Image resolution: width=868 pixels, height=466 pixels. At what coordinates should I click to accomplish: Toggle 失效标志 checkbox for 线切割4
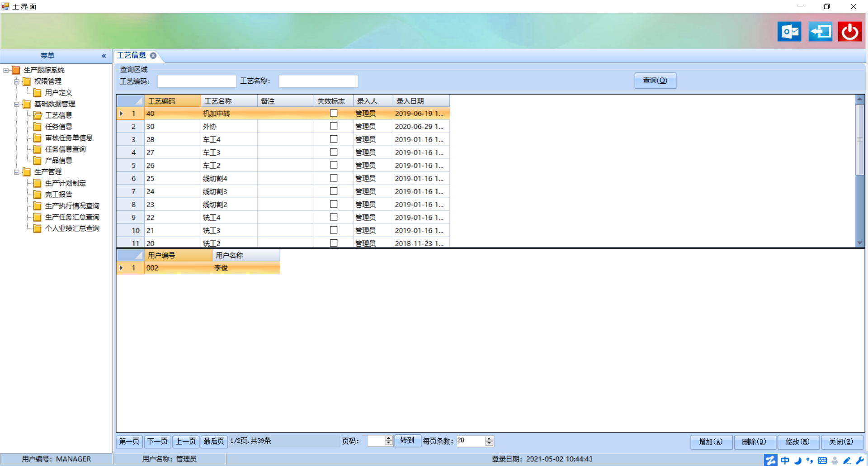tap(334, 178)
